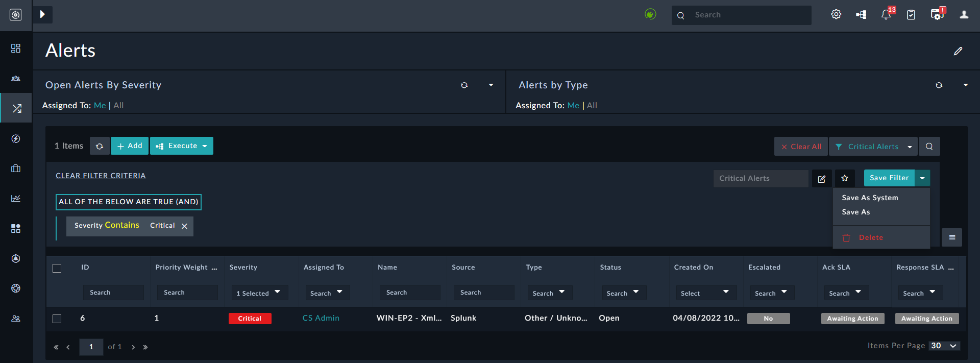Open the Items Per Page dropdown
Screen dimensions: 980x363
pyautogui.click(x=944, y=346)
